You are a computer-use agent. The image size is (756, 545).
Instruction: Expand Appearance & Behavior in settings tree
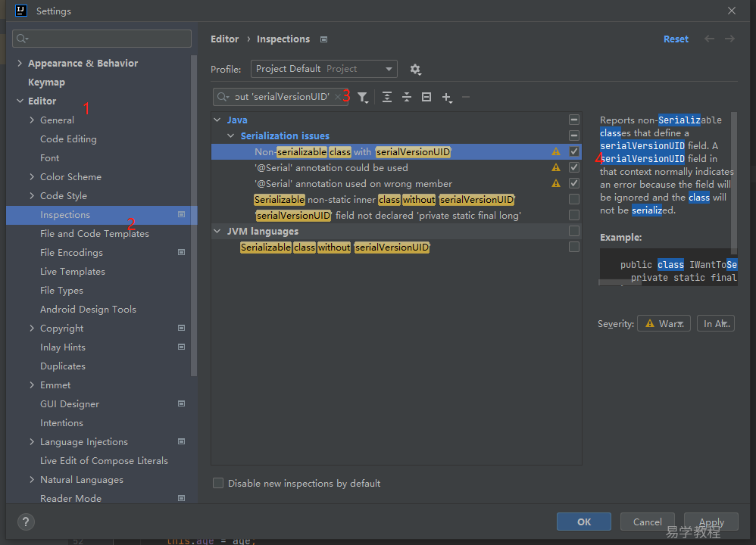20,63
